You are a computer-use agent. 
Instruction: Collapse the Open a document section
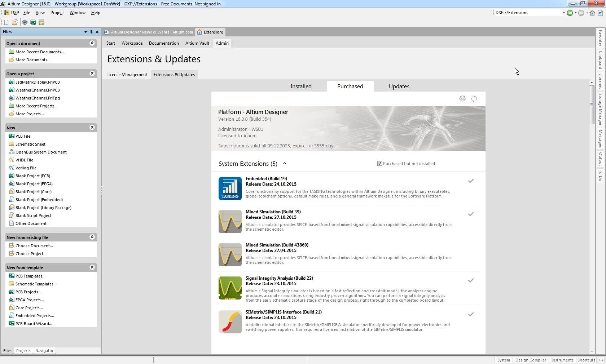tap(92, 43)
